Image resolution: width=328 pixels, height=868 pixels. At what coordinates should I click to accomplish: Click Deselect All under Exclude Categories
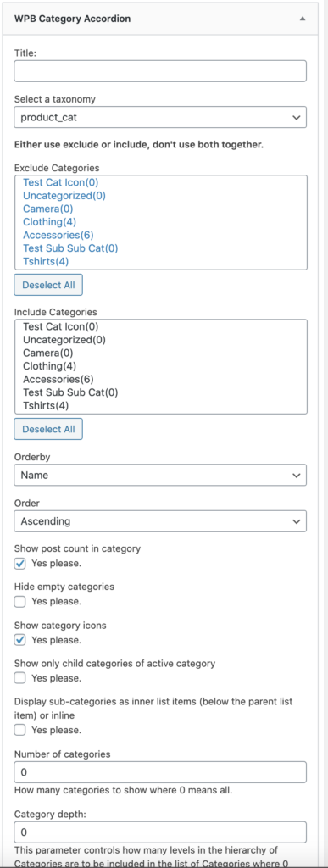[48, 285]
